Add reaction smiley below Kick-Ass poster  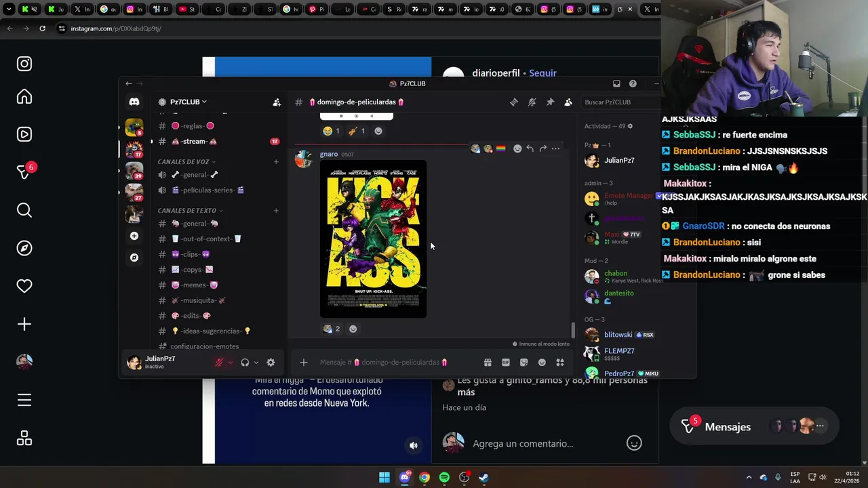pos(353,329)
